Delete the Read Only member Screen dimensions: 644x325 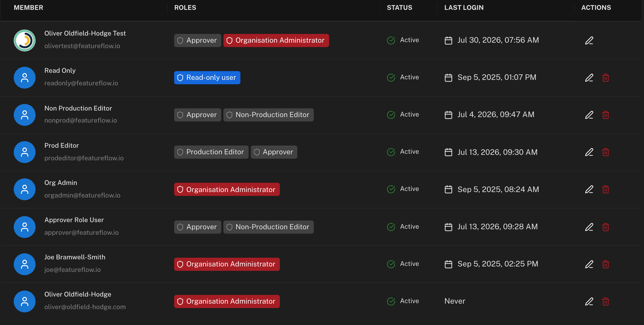click(x=606, y=78)
